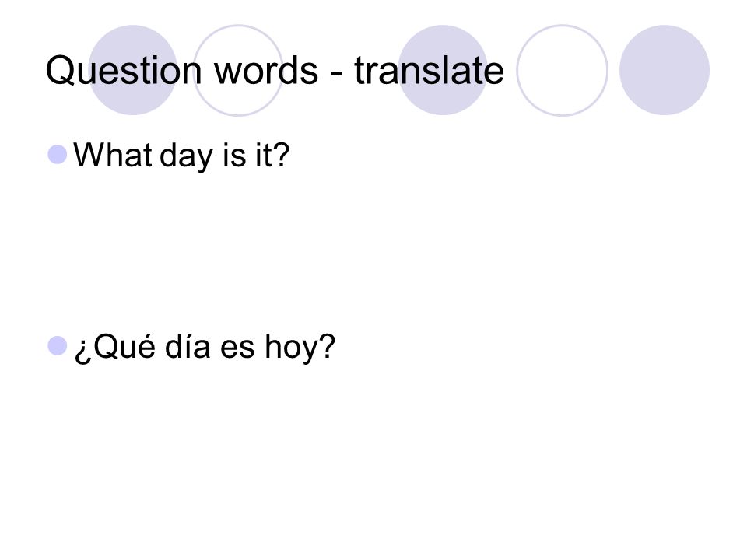Click the word "translate" in the title
Image resolution: width=747 pixels, height=560 pixels.
point(429,71)
